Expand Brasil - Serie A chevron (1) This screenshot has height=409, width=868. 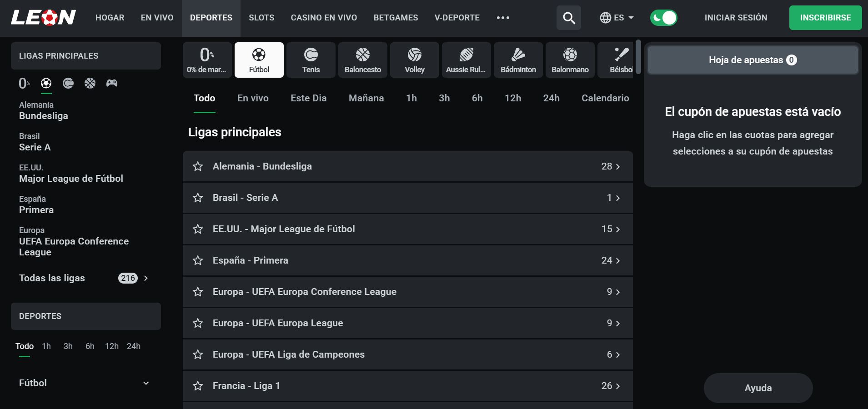617,198
